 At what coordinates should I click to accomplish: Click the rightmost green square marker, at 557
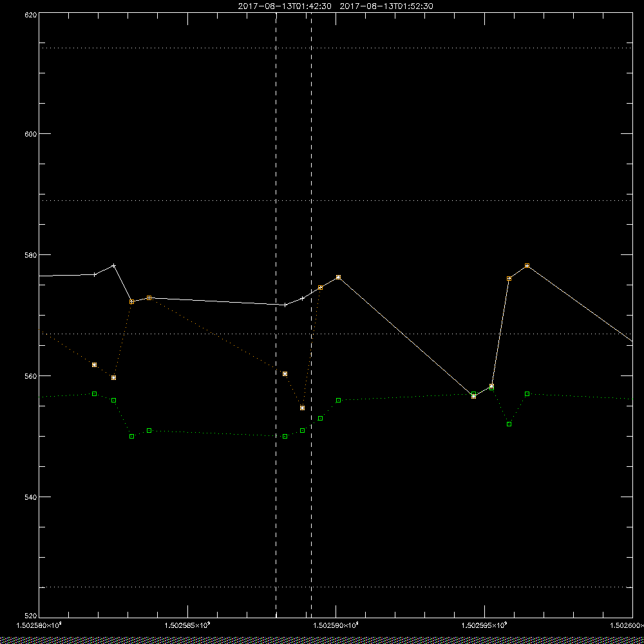pos(527,394)
